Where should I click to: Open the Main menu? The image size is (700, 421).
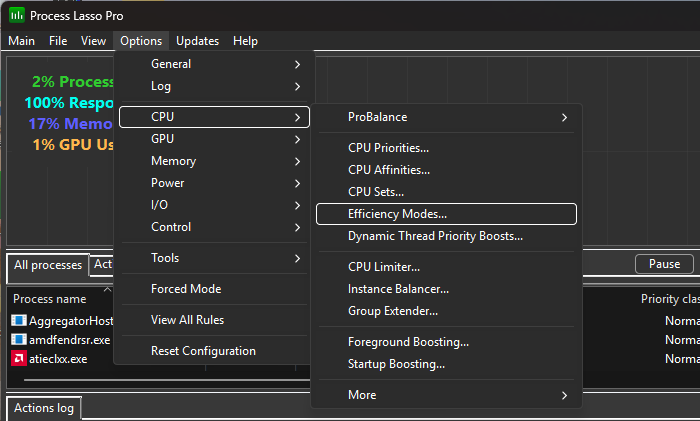(x=21, y=41)
